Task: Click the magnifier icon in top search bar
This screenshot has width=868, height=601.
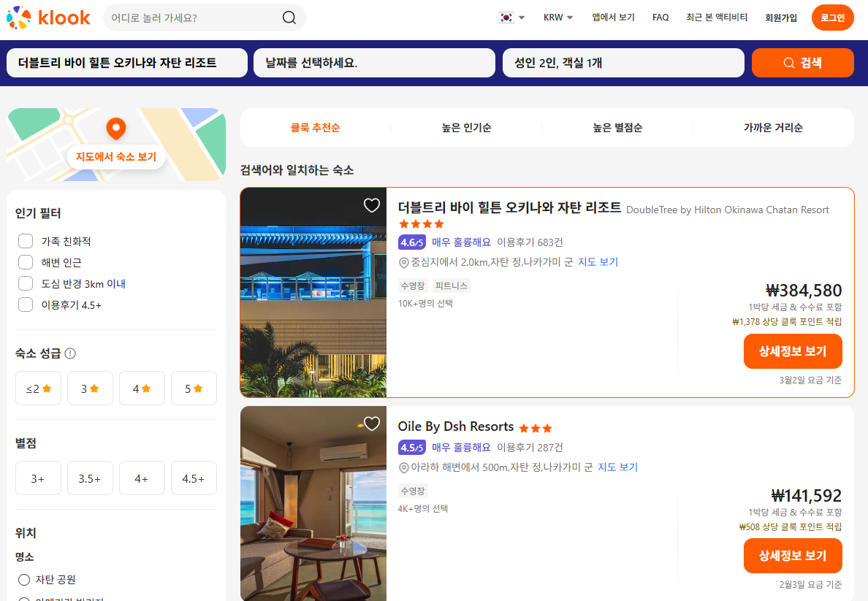Action: coord(289,18)
